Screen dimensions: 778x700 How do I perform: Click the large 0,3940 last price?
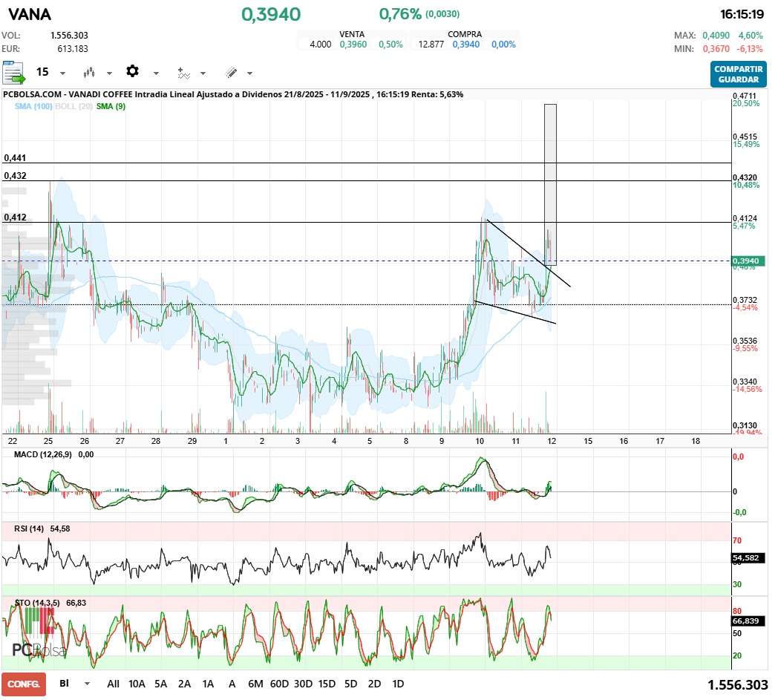tap(271, 14)
